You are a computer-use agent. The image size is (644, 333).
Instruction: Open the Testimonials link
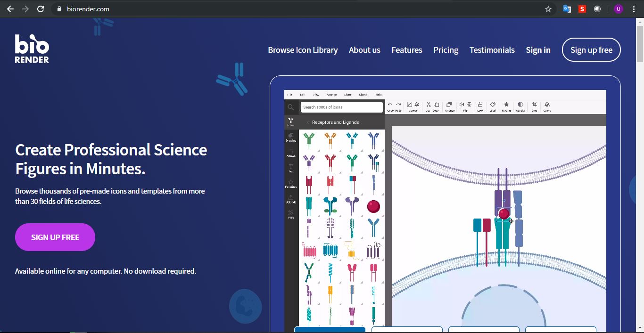pos(492,50)
